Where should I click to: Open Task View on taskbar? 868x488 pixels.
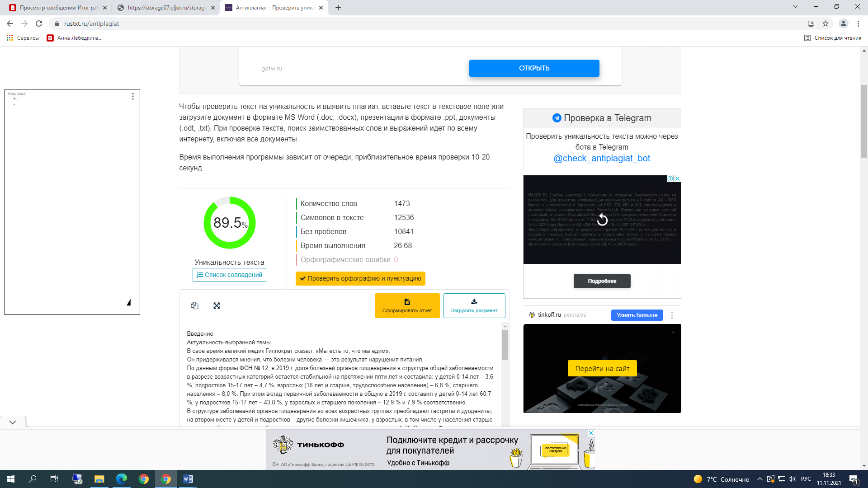(54, 479)
